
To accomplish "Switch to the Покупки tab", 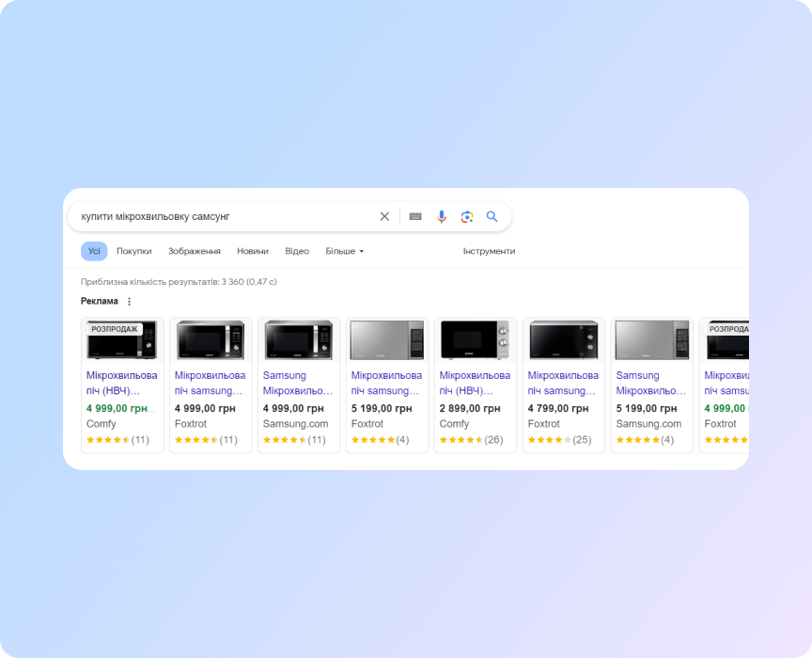I will pyautogui.click(x=134, y=251).
